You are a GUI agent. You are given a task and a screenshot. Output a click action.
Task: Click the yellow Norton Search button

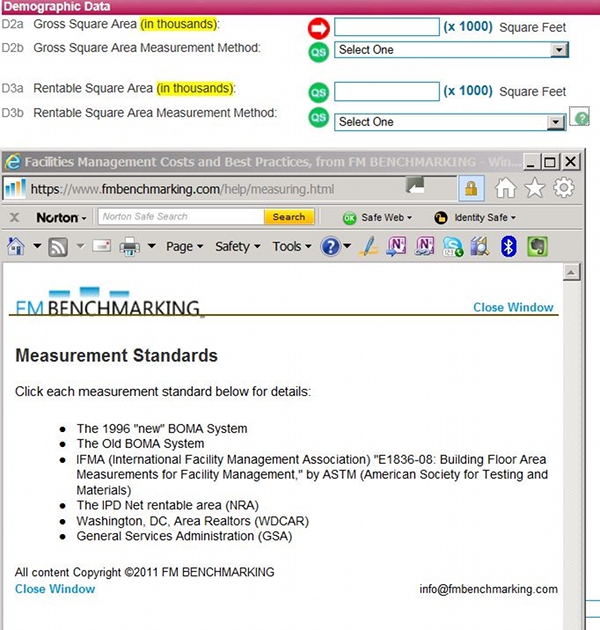click(289, 217)
